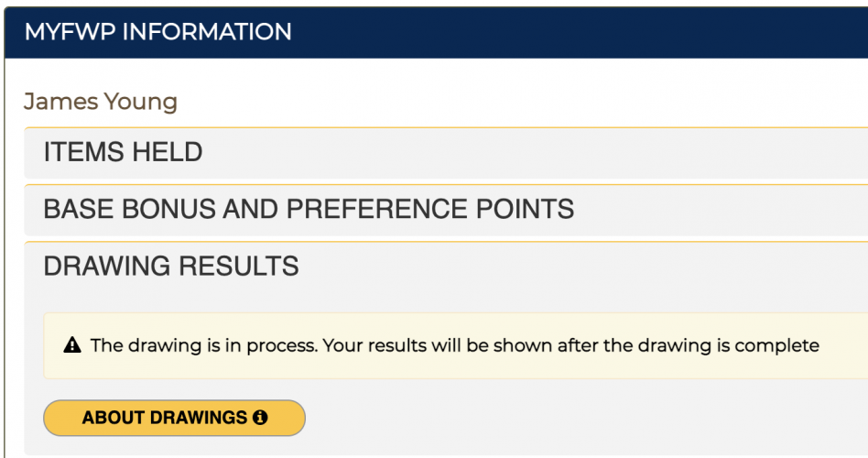
Task: Click the 'INFORMATION' word in header
Action: 207,32
